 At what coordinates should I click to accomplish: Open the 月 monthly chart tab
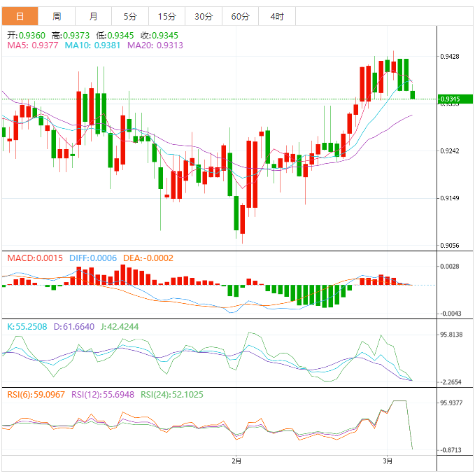point(94,16)
